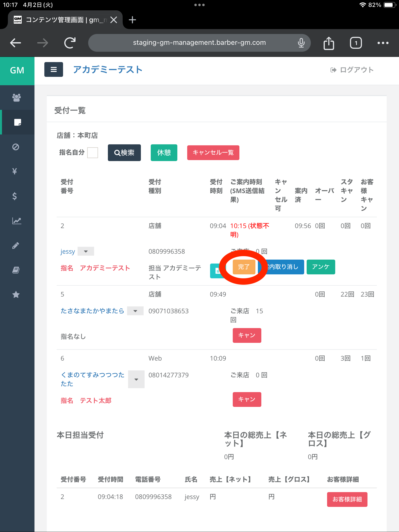The image size is (399, 532).
Task: Toggle the hamburger menu button
Action: pos(54,70)
